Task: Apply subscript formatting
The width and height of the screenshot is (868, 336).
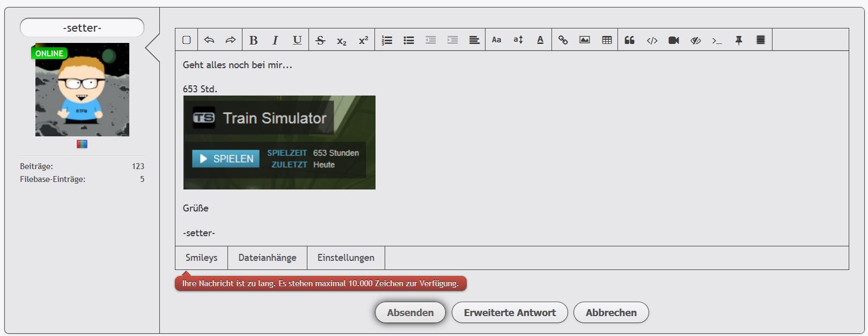Action: [342, 40]
